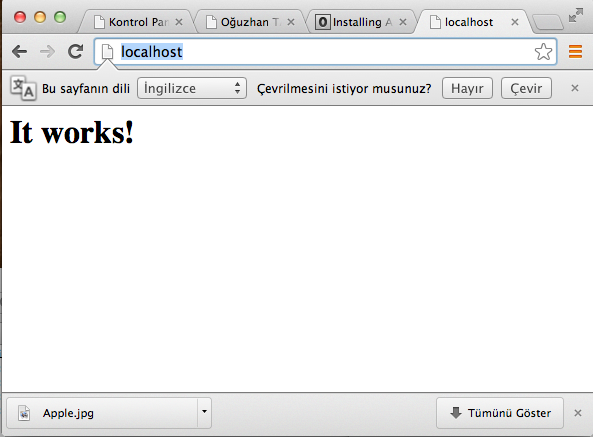Enter fullscreen with the top-right arrows icon
This screenshot has width=593, height=437.
pyautogui.click(x=576, y=15)
